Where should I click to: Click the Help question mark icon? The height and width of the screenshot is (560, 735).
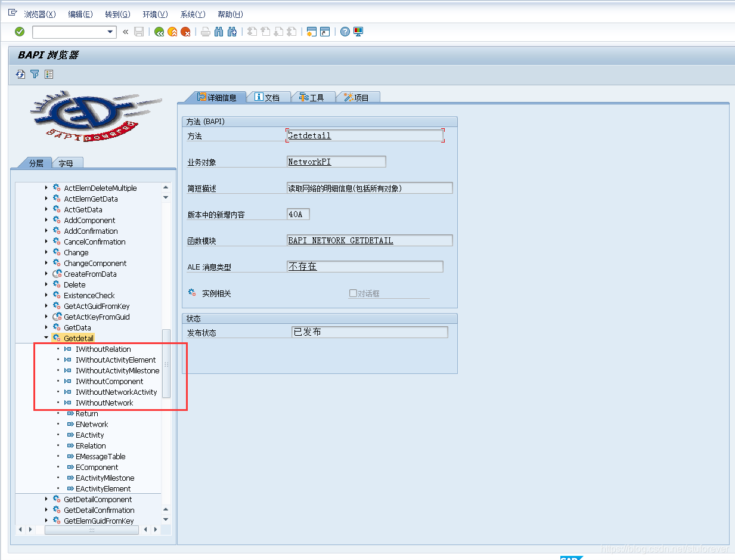coord(345,32)
